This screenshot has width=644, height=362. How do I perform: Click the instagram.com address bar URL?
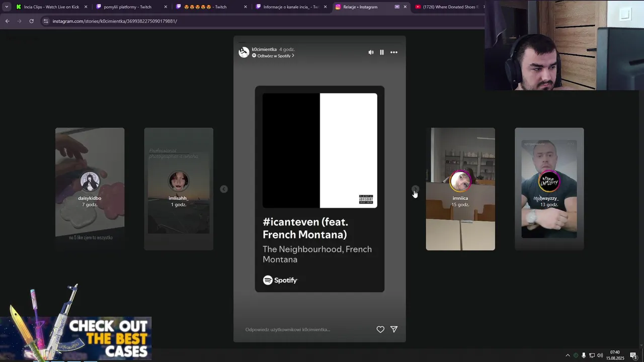(x=115, y=21)
